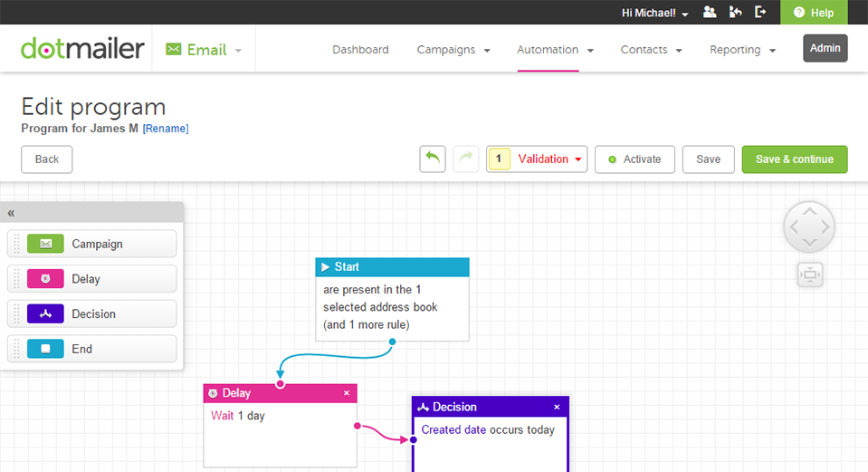Image resolution: width=868 pixels, height=472 pixels.
Task: Click the pan navigation compass control
Action: coord(809,227)
